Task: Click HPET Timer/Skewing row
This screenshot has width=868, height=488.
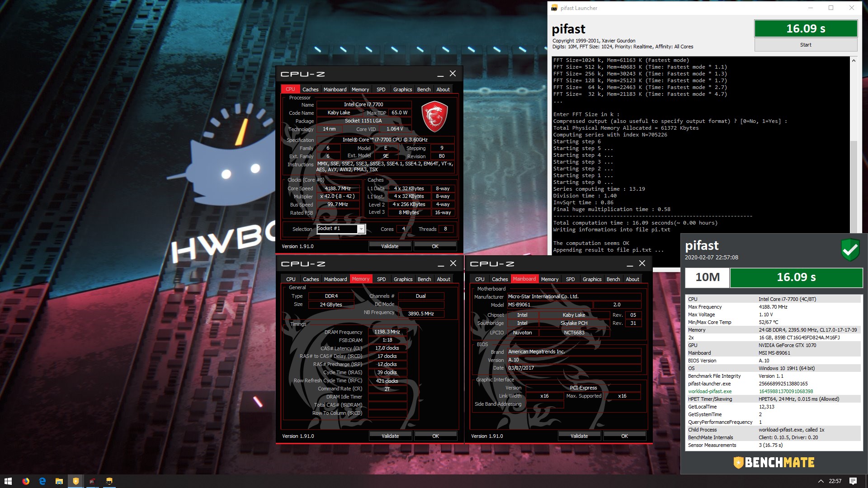Action: tap(774, 399)
